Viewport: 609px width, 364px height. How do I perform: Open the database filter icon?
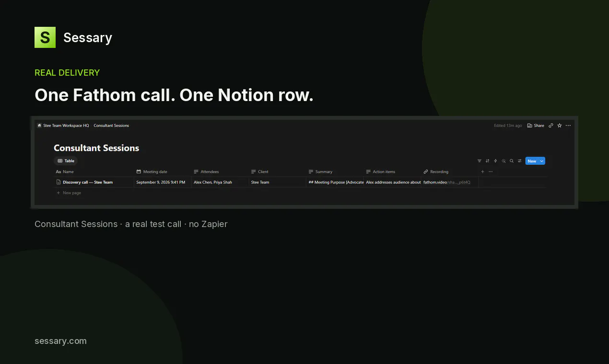pos(480,161)
